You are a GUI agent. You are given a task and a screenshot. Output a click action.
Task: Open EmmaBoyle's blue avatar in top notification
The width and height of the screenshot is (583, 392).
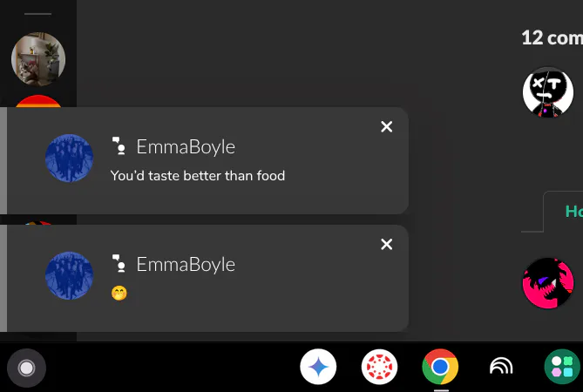[69, 158]
